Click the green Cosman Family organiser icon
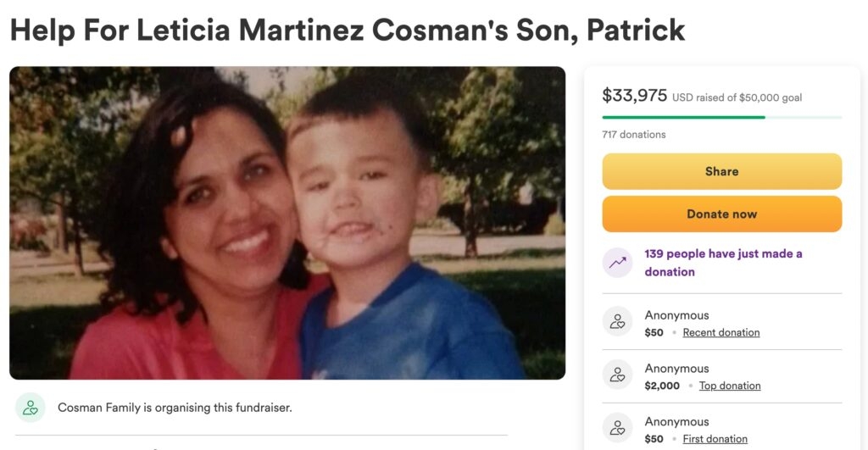Image resolution: width=868 pixels, height=450 pixels. coord(30,408)
